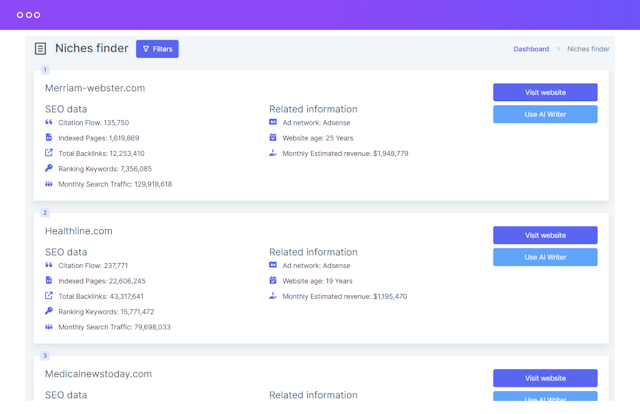
Task: Visit website for Merriam-webster.com
Action: [545, 92]
